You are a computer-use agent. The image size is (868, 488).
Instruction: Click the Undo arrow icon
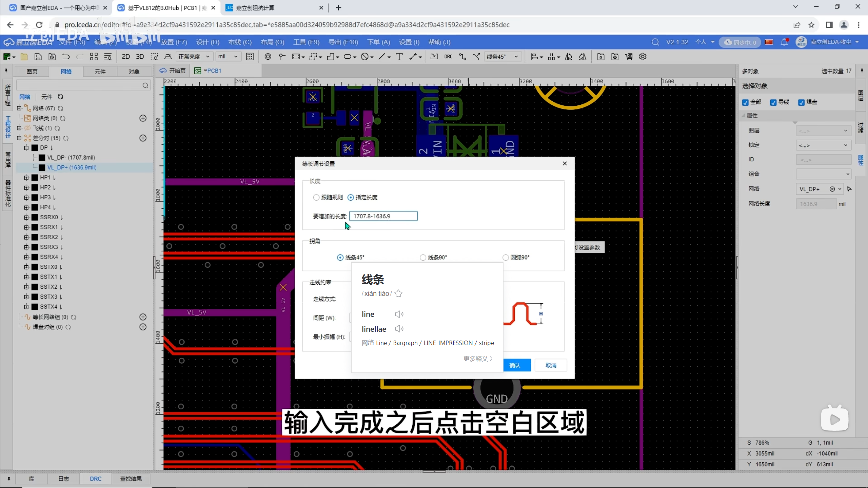66,57
